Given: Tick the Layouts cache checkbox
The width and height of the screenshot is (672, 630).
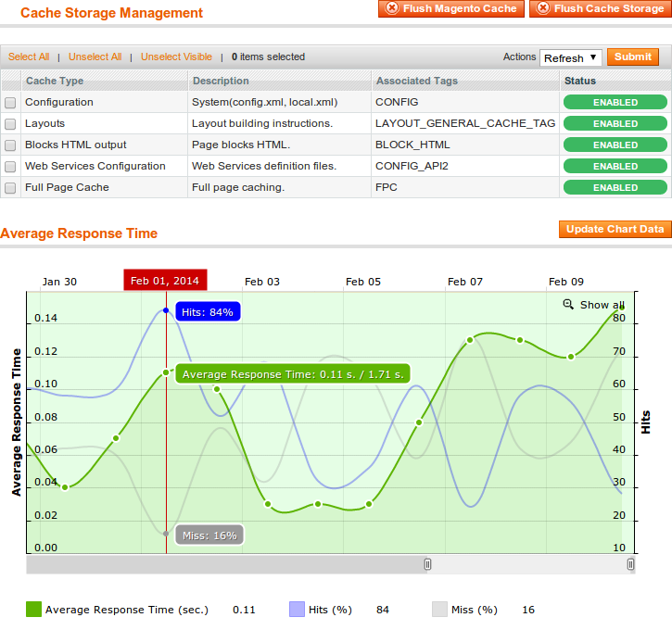Looking at the screenshot, I should (10, 124).
